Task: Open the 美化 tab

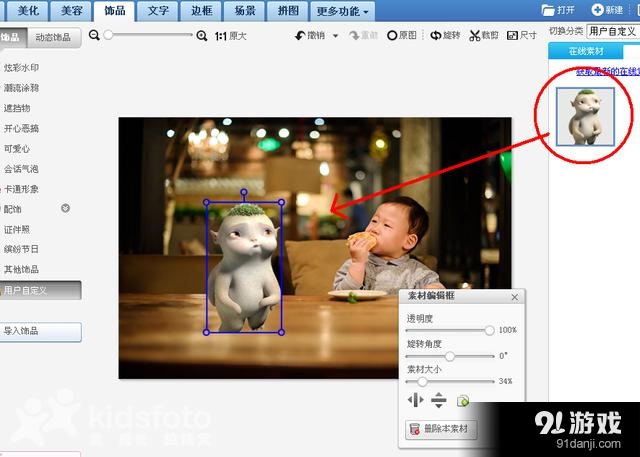Action: [28, 11]
